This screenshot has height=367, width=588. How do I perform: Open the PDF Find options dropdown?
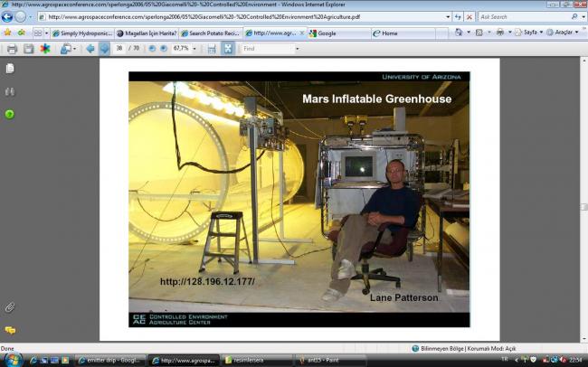[298, 49]
